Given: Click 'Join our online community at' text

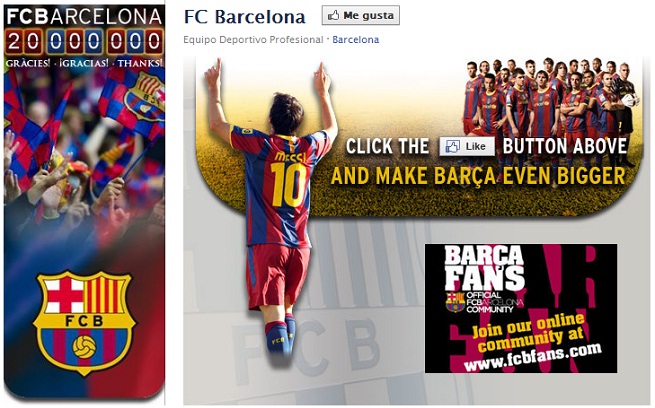Looking at the screenshot, I should click(528, 332).
